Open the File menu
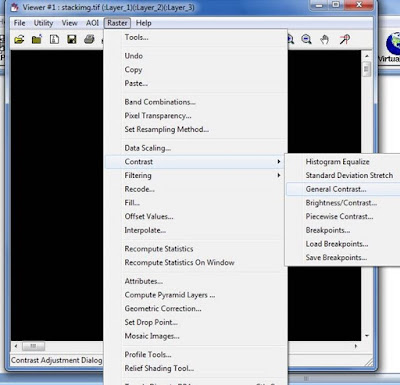 [19, 23]
